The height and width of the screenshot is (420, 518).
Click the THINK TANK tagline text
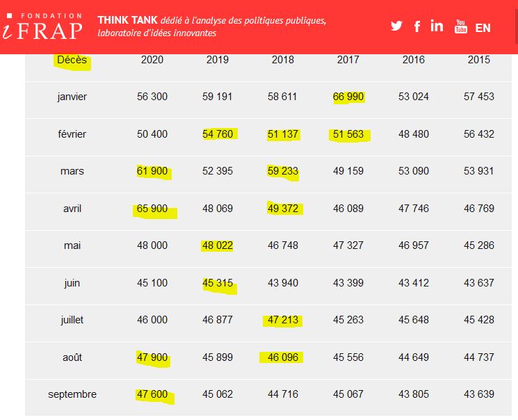point(212,26)
